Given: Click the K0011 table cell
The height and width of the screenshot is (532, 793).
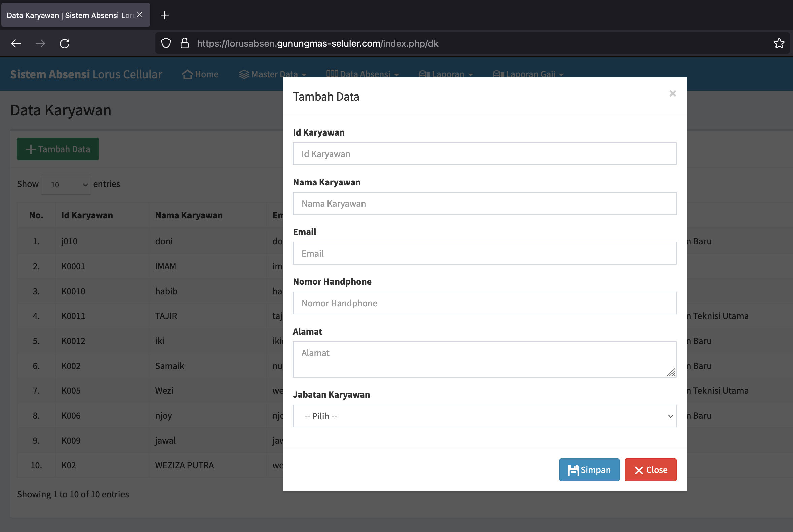Looking at the screenshot, I should [x=102, y=316].
